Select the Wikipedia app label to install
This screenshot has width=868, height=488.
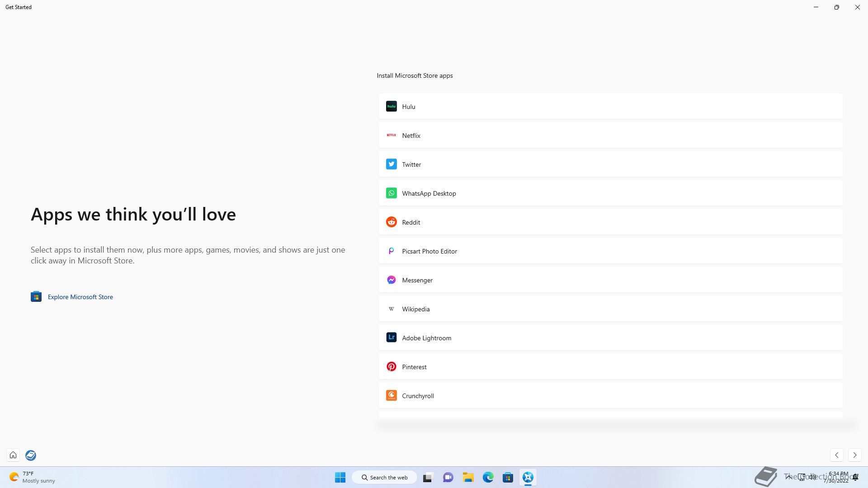[416, 309]
